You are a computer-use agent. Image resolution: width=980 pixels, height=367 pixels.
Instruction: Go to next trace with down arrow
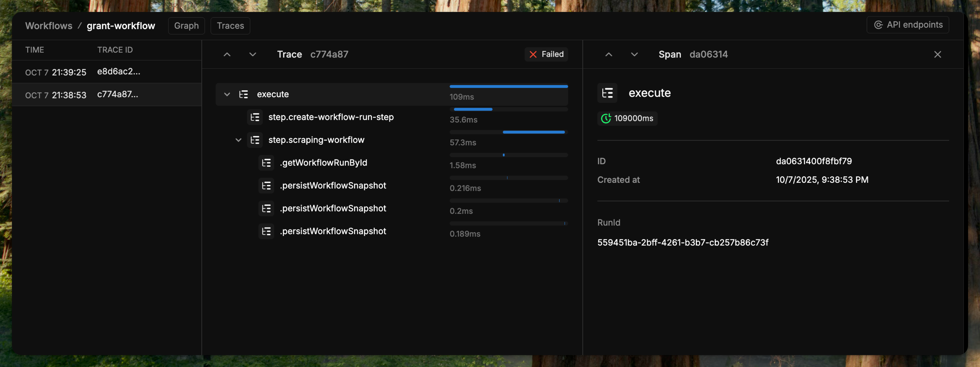[x=252, y=54]
